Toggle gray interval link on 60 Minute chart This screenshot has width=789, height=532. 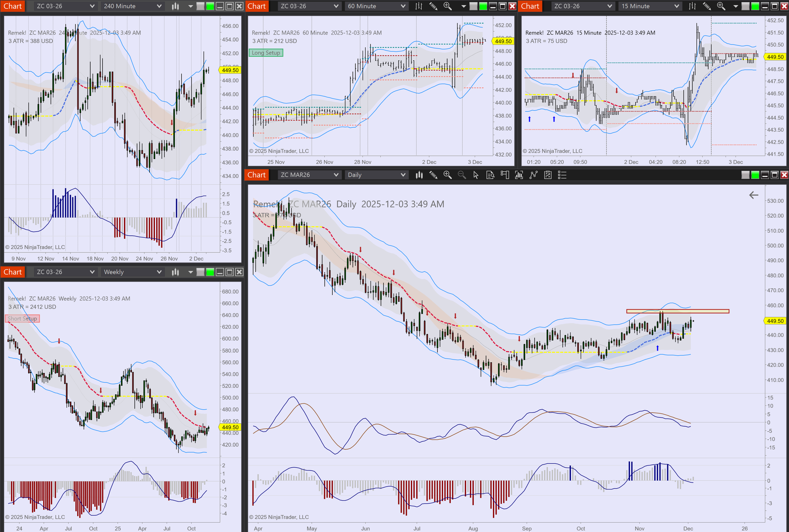point(473,6)
